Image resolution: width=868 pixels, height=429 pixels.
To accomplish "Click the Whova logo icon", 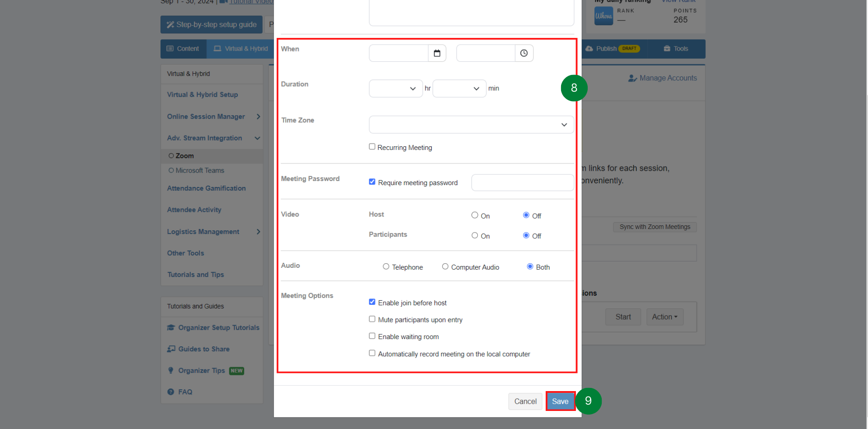I will [604, 16].
